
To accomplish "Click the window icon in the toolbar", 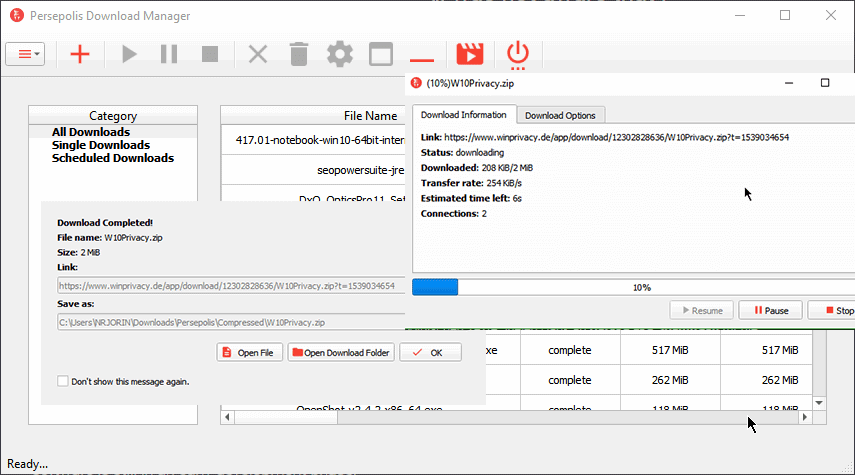I will pyautogui.click(x=381, y=54).
